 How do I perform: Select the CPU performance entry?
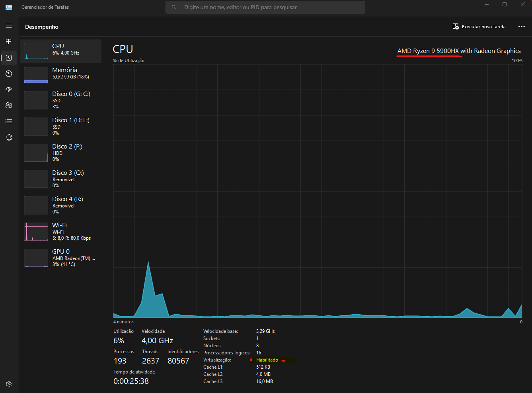(x=61, y=51)
